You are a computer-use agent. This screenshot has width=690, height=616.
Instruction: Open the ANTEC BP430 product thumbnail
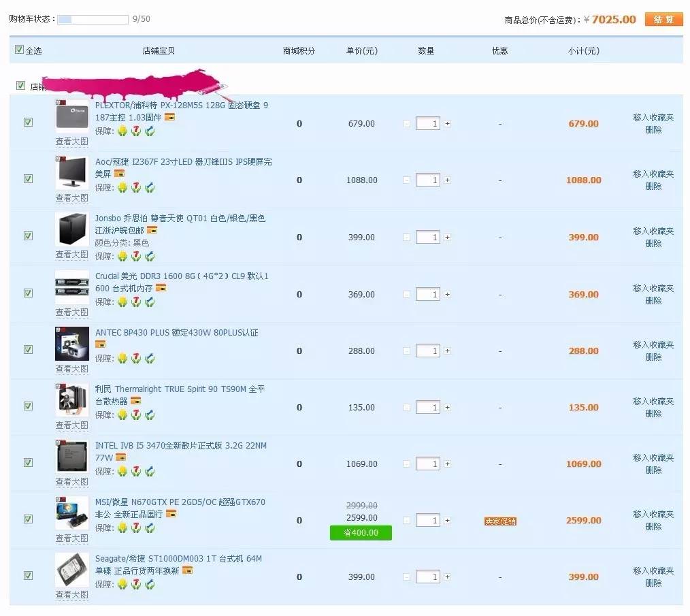[x=71, y=344]
